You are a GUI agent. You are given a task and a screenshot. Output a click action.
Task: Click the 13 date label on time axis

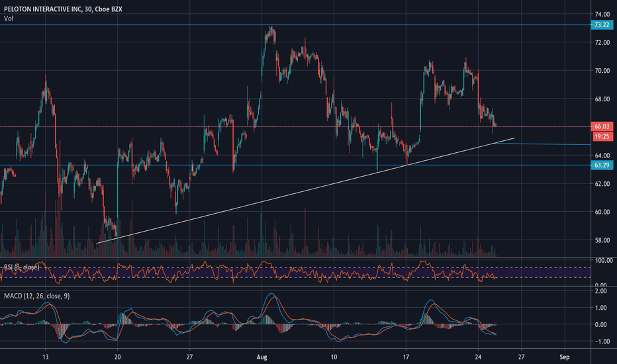[46, 357]
